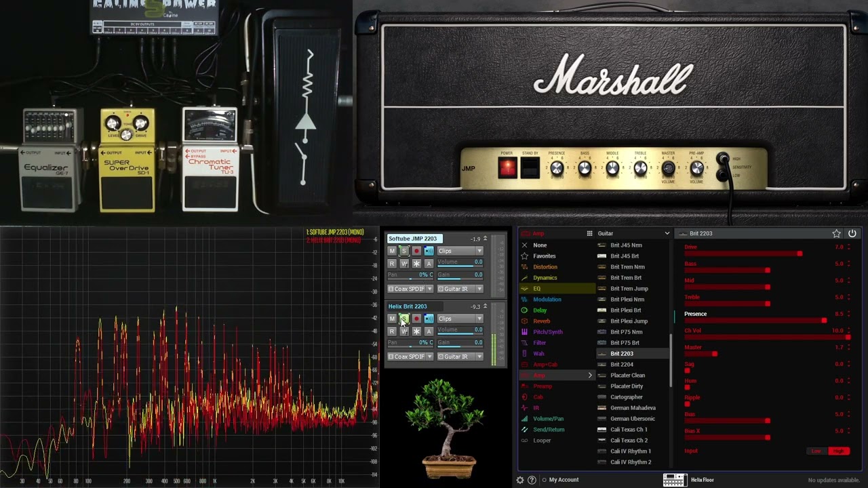868x488 pixels.
Task: Open Coax SPDIF input dropdown on Softube track
Action: [x=410, y=289]
